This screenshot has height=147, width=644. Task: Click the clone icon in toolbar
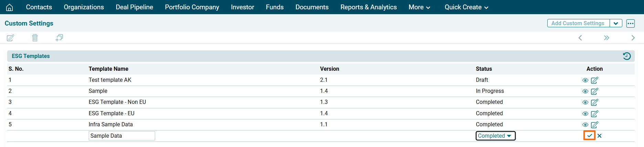(x=59, y=38)
